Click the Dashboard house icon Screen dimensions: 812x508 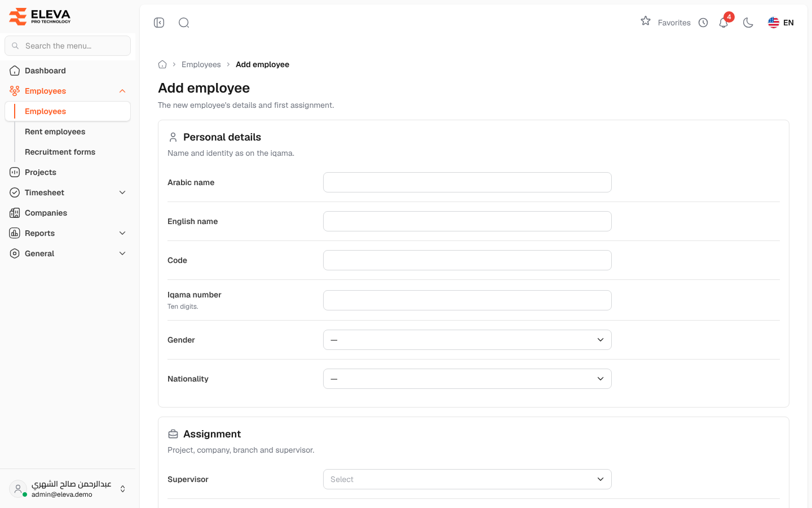[15, 71]
